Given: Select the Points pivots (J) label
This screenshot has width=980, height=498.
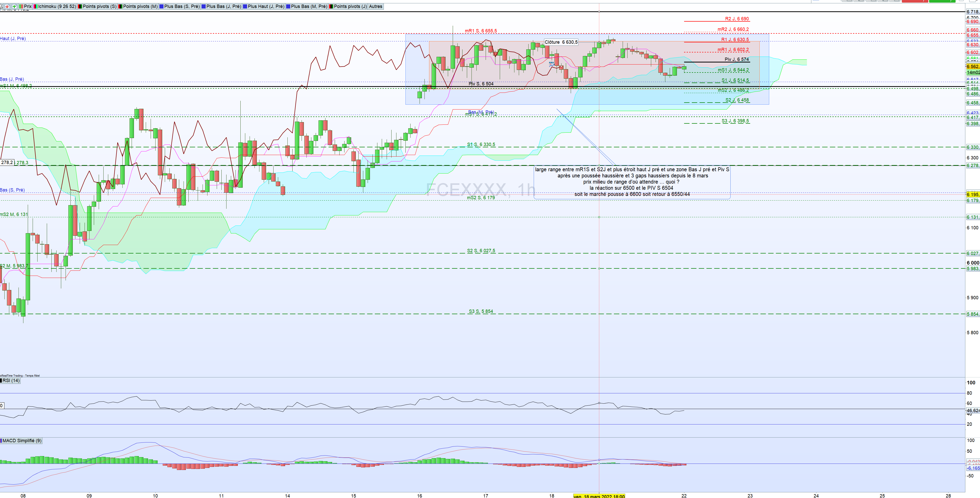Looking at the screenshot, I should pyautogui.click(x=350, y=6).
